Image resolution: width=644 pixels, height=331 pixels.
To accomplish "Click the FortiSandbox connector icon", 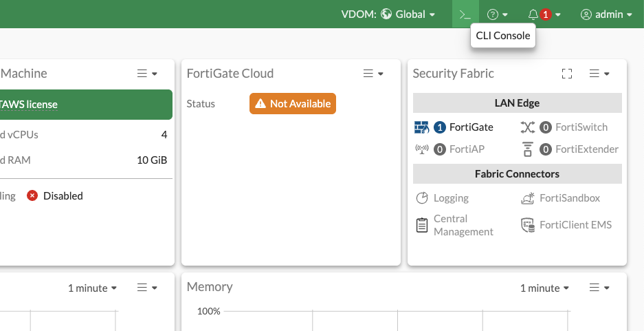I will click(x=528, y=198).
